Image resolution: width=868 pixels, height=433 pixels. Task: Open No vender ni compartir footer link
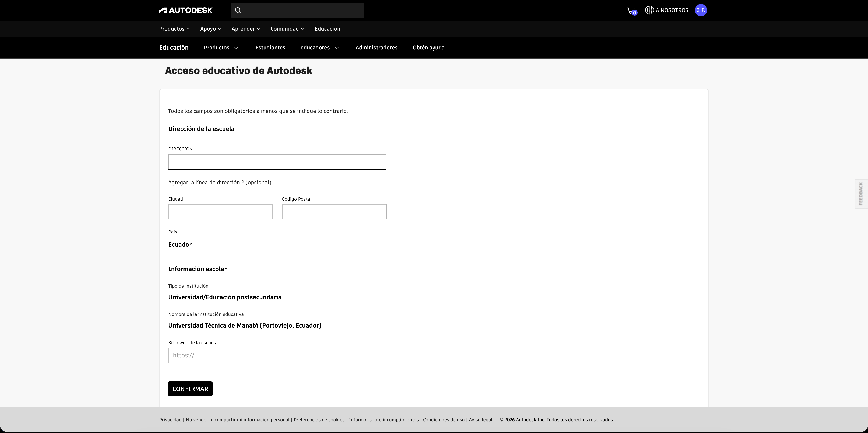[238, 420]
